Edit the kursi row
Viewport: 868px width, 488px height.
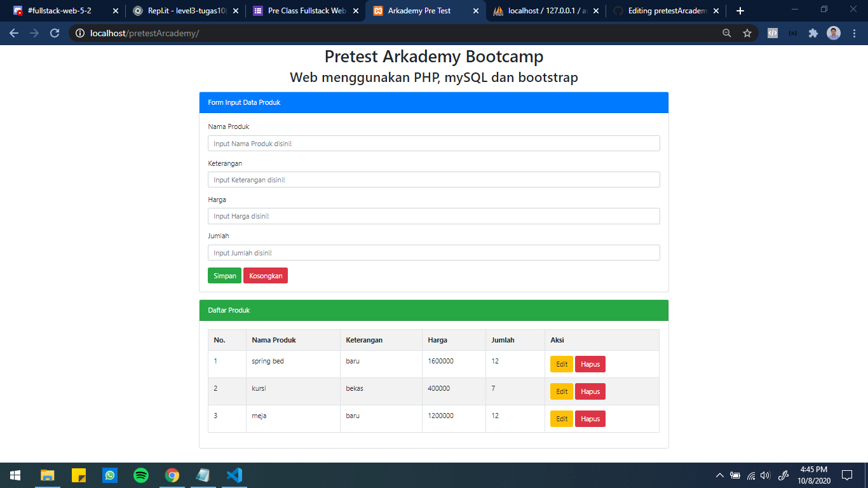tap(562, 391)
